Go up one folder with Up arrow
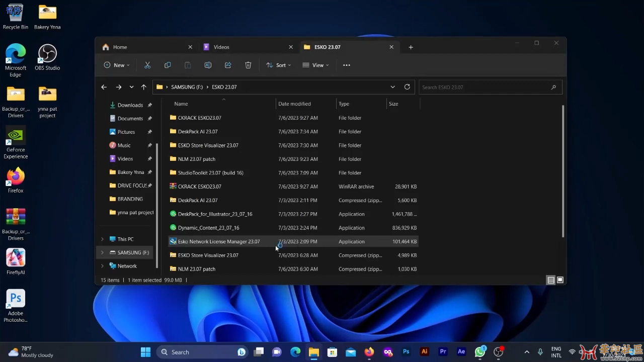Screen dimensions: 644x362 tap(144, 87)
